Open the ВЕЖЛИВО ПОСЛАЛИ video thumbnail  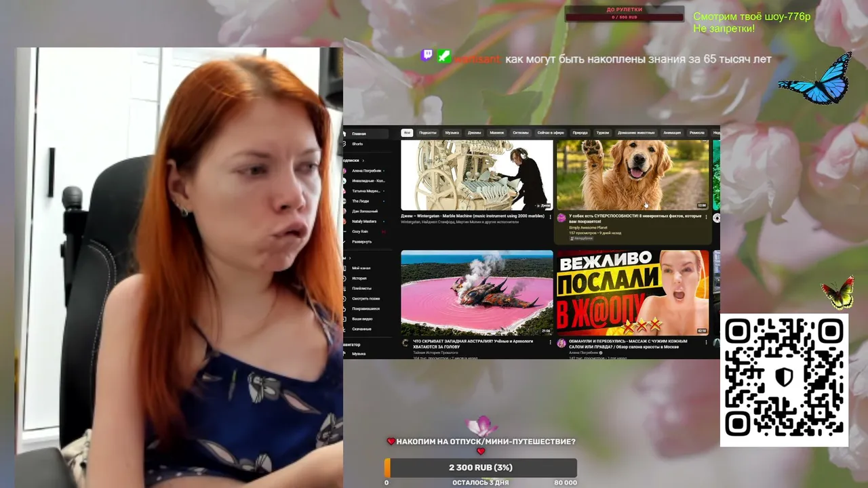point(633,293)
